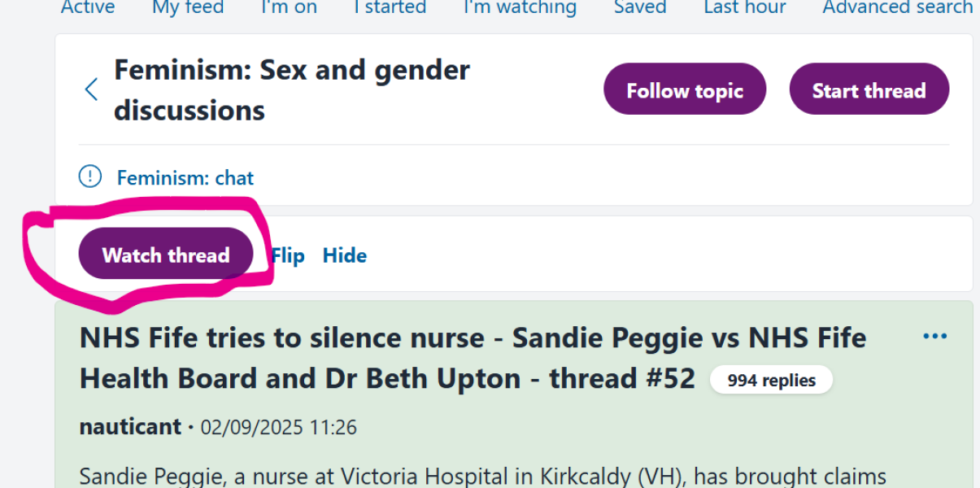Switch to the My feed tab
This screenshot has height=488, width=980.
(x=187, y=8)
